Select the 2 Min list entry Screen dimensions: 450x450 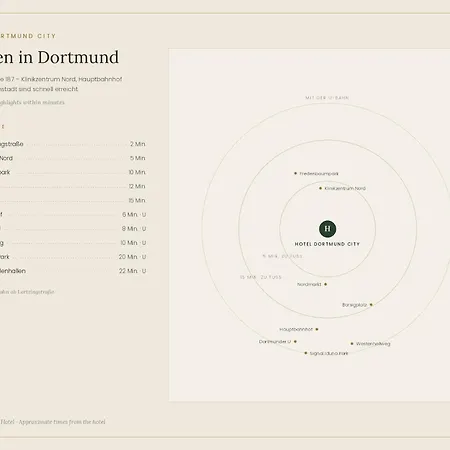point(73,144)
